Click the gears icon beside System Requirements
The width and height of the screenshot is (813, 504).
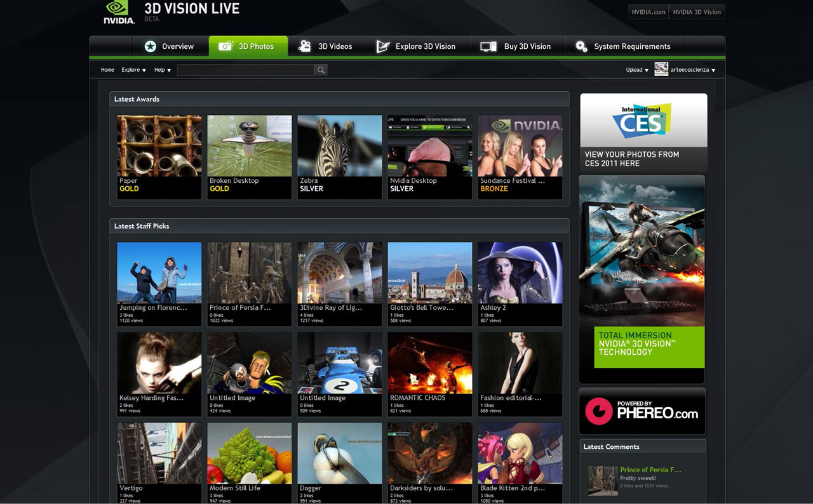coord(581,46)
